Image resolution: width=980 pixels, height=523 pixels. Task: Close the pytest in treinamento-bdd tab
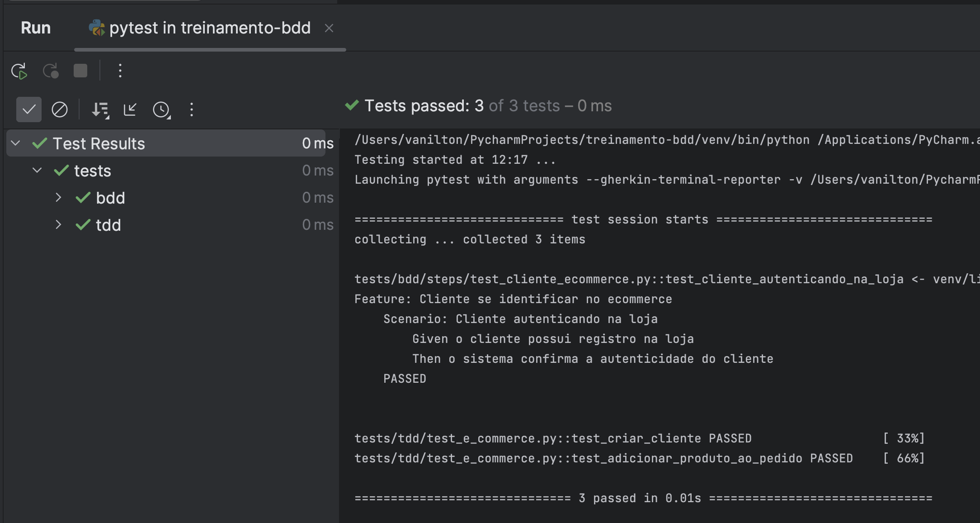point(329,28)
